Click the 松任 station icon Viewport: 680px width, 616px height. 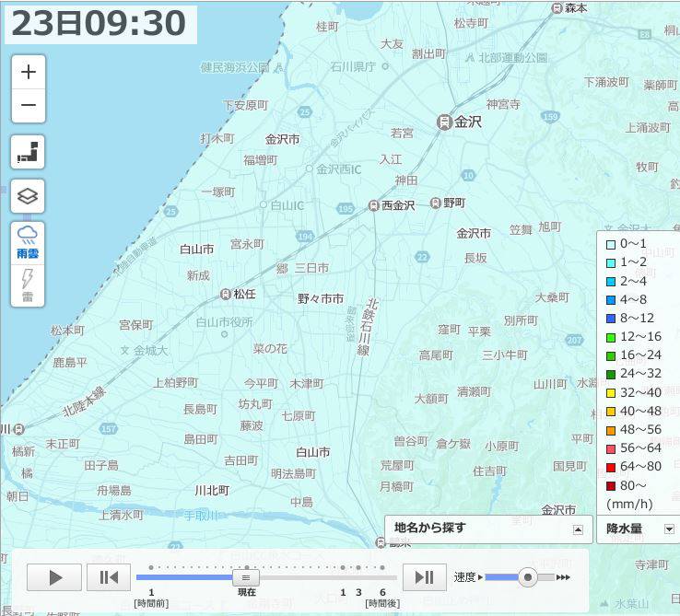[226, 295]
